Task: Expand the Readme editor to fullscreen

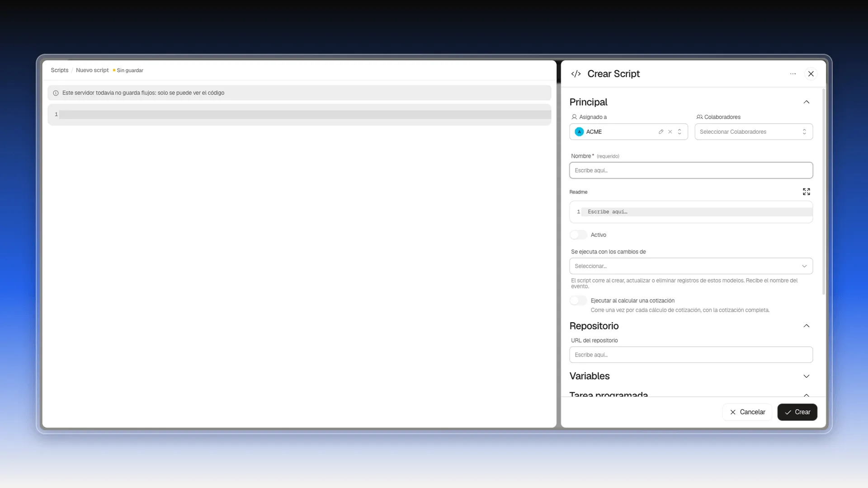Action: [807, 192]
